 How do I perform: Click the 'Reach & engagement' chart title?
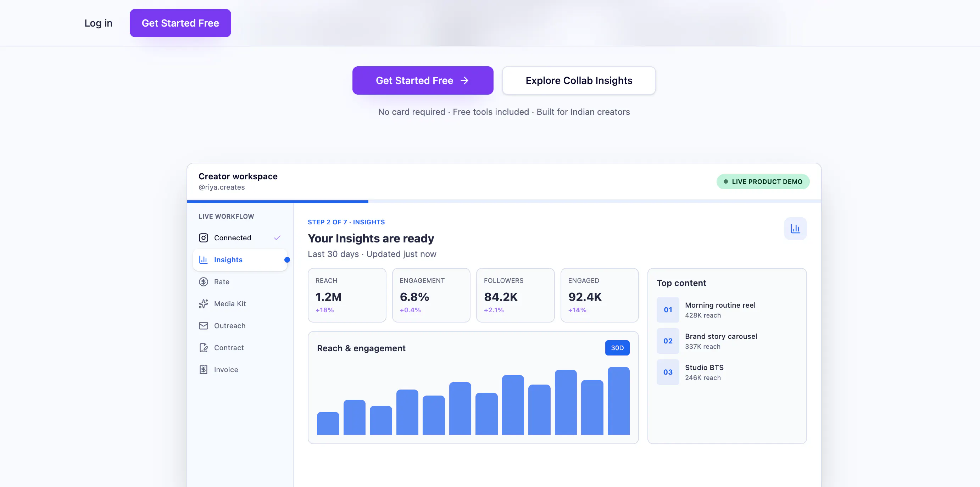(361, 348)
